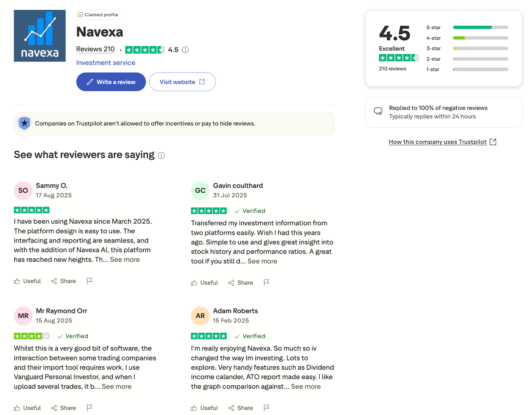Screen dimensions: 532x415
Task: Click the shield star icon in incentives notice
Action: (x=25, y=123)
